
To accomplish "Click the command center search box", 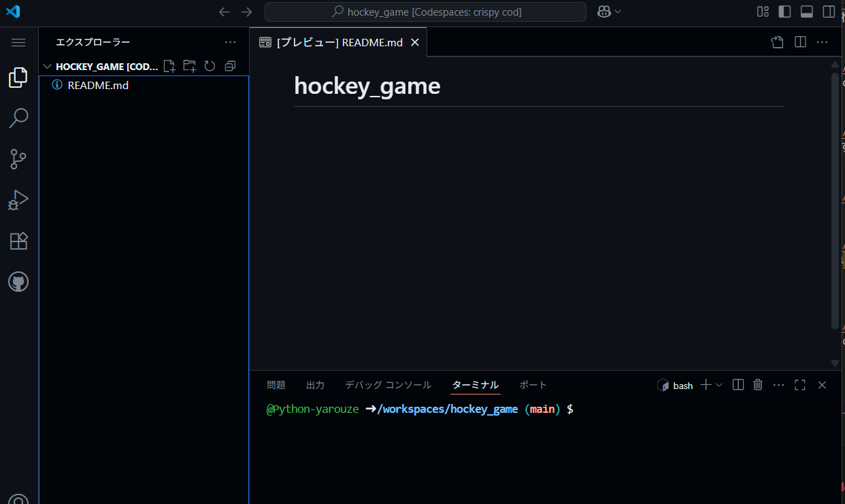I will click(x=425, y=12).
